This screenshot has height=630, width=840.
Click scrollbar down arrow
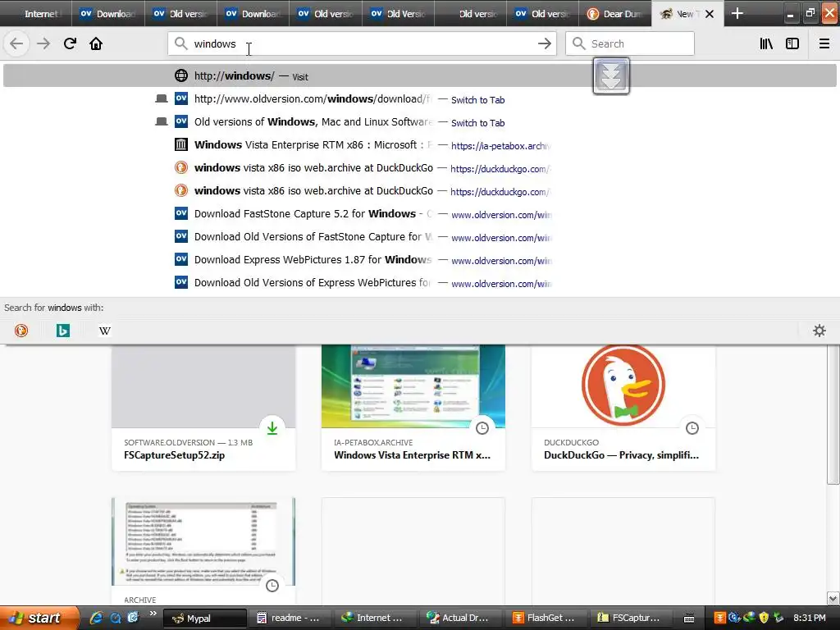833,598
